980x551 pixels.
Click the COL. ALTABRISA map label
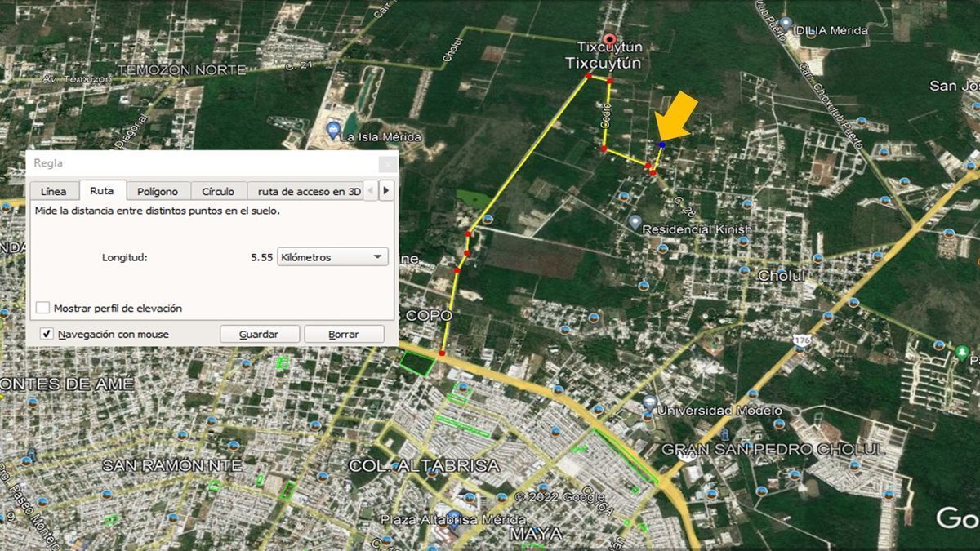424,465
